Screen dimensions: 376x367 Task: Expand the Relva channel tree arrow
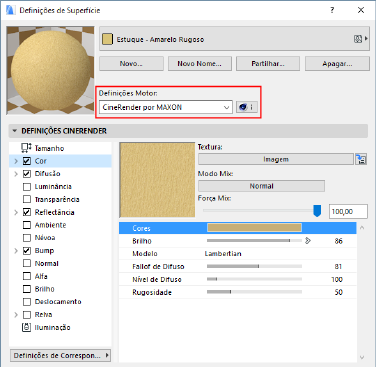pyautogui.click(x=16, y=315)
